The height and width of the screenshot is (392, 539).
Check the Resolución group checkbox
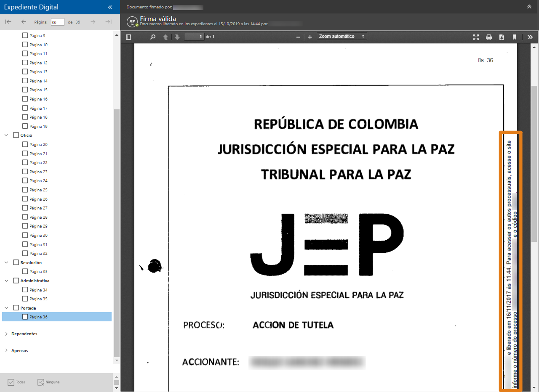[16, 262]
